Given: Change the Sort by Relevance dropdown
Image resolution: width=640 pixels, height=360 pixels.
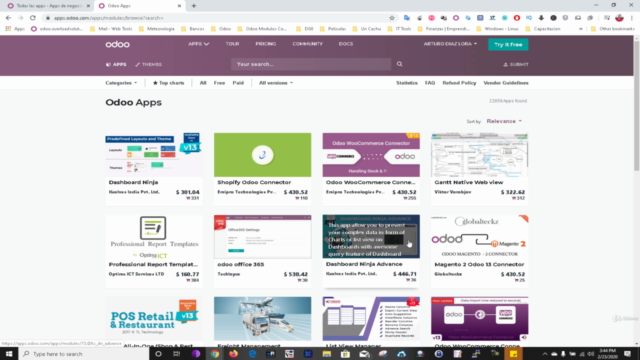Looking at the screenshot, I should point(504,121).
